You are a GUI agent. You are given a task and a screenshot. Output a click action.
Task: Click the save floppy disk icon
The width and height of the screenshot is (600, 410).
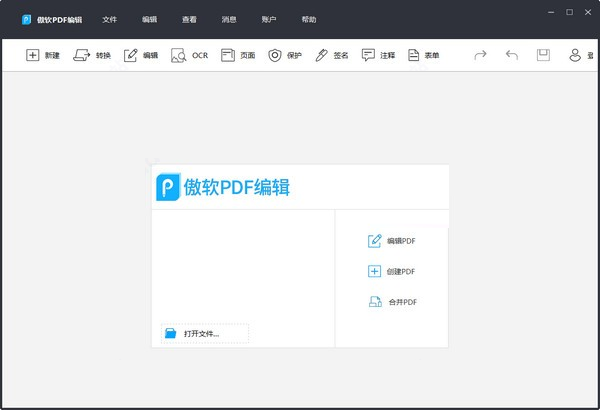543,55
